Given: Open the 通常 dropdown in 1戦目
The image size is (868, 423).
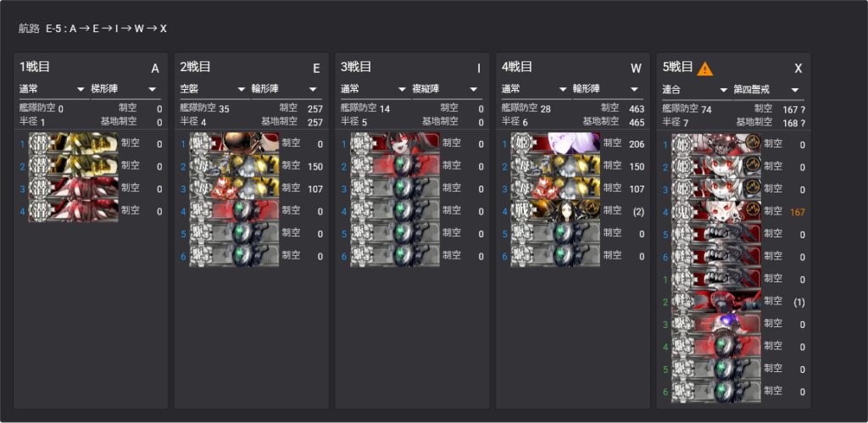Looking at the screenshot, I should tap(52, 89).
